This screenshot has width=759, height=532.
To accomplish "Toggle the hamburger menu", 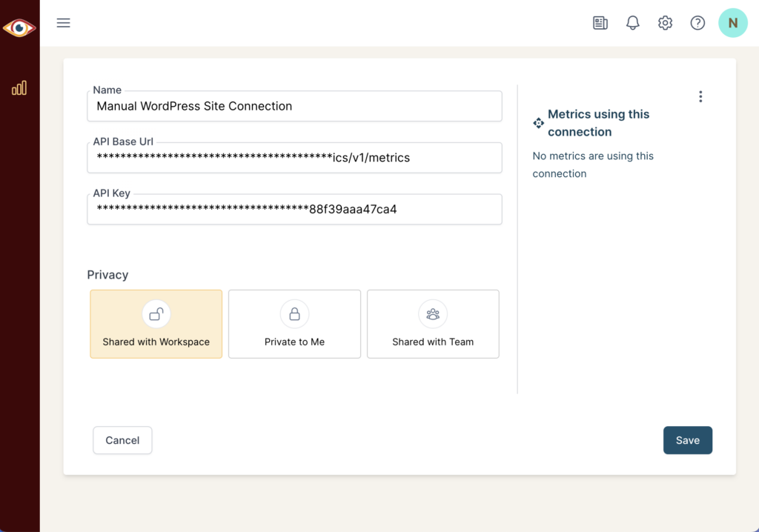I will (x=64, y=23).
